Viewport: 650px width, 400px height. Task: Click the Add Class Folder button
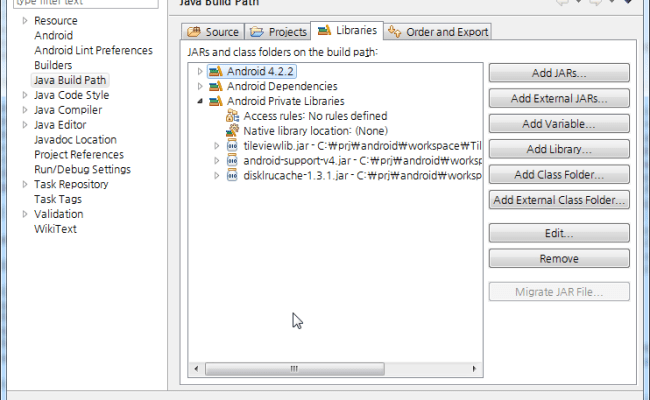[x=559, y=175]
